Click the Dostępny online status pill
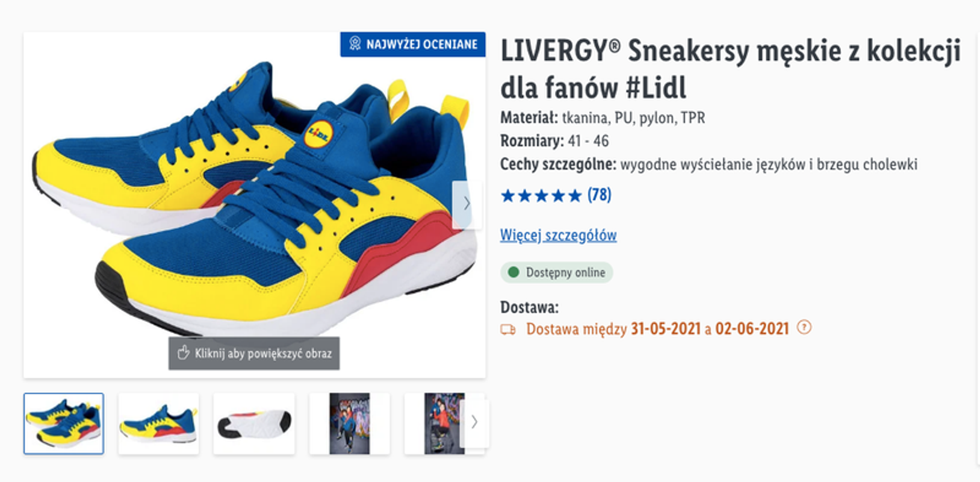Screen dimensions: 980x482 (x=557, y=272)
